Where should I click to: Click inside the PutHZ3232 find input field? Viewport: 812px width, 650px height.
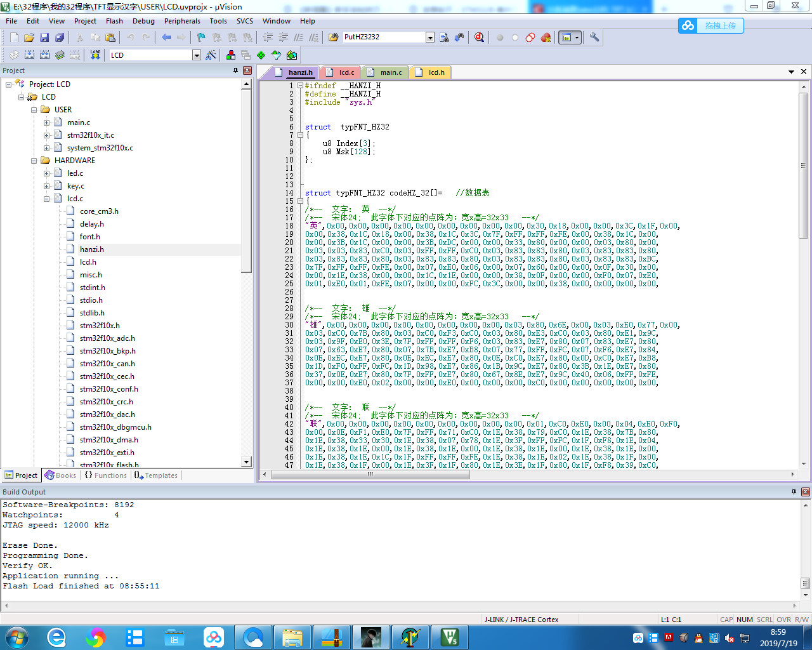(383, 37)
